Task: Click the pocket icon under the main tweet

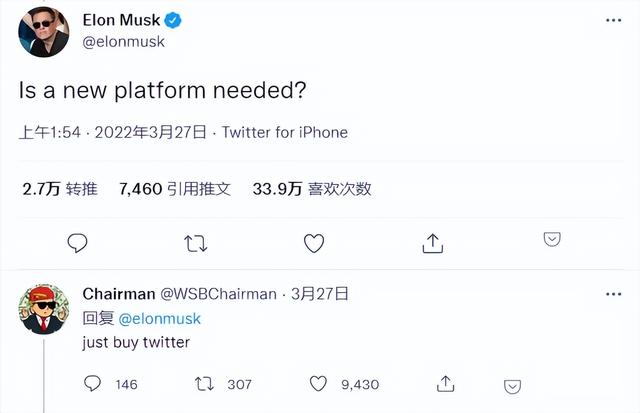Action: tap(551, 239)
